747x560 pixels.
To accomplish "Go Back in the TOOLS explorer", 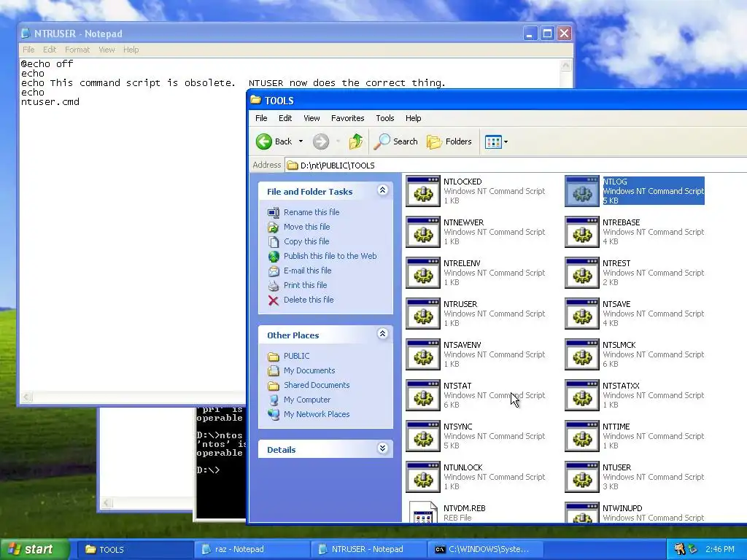I will [x=274, y=141].
